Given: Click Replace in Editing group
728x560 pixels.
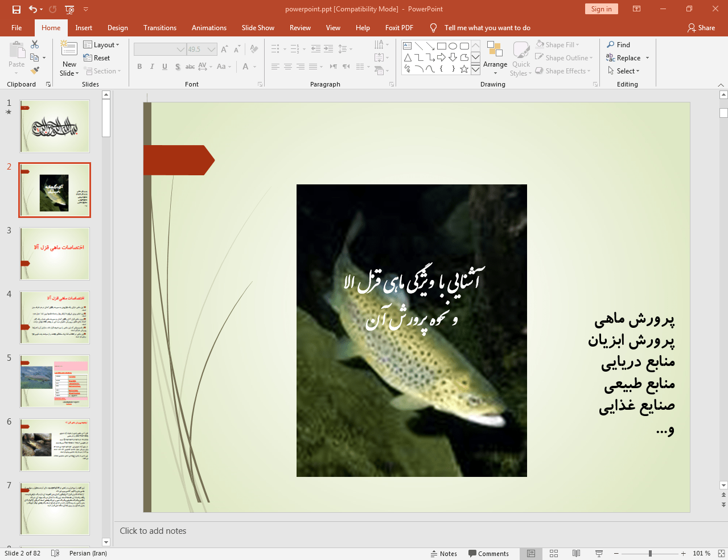Looking at the screenshot, I should (628, 58).
